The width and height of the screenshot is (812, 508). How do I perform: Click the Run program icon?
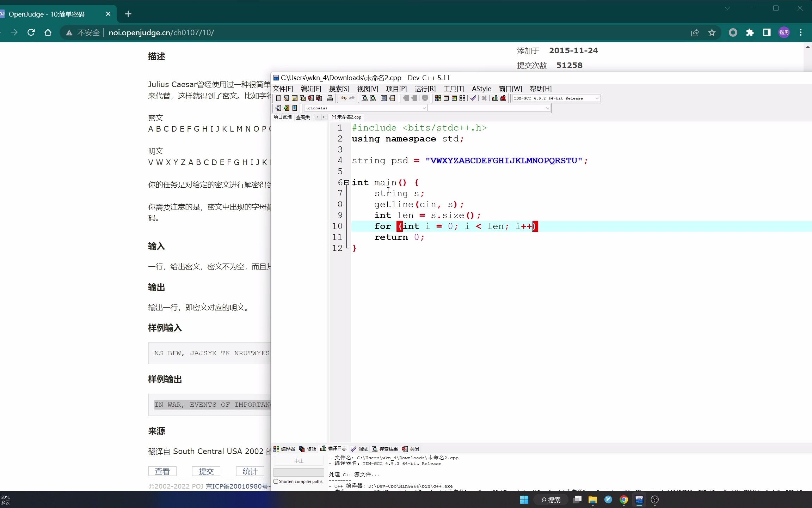(x=446, y=98)
